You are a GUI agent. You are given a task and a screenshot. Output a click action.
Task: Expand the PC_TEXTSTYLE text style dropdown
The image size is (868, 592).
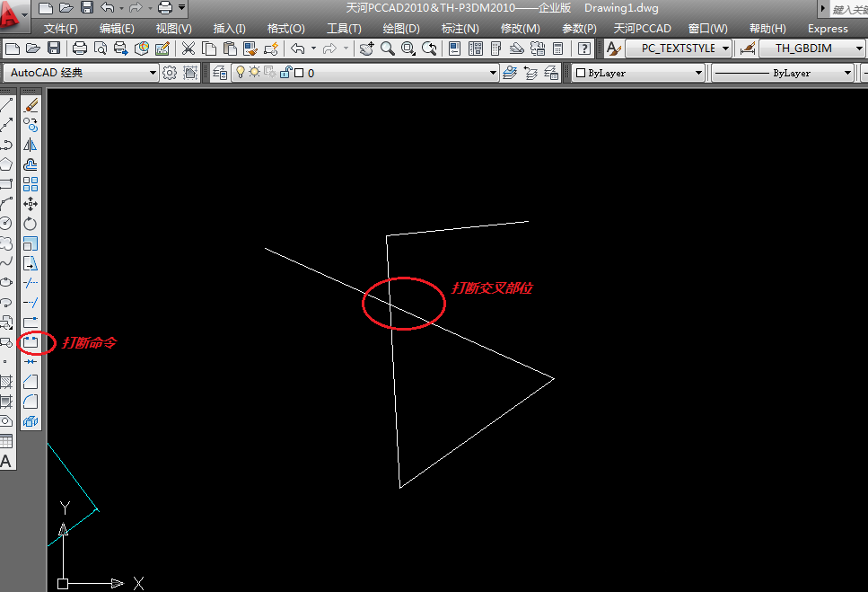pyautogui.click(x=679, y=49)
